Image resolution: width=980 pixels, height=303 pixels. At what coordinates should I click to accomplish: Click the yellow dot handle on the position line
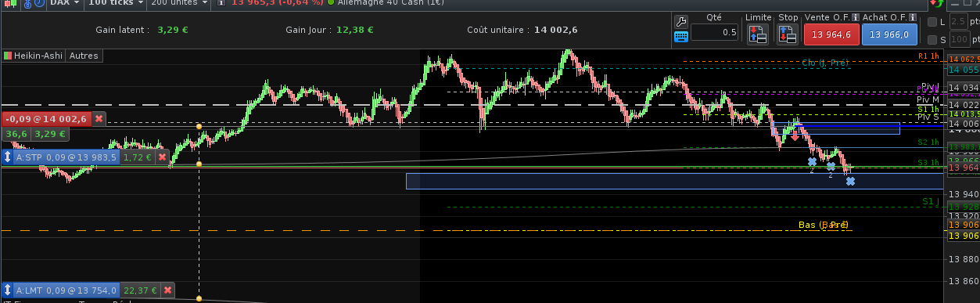pos(199,126)
